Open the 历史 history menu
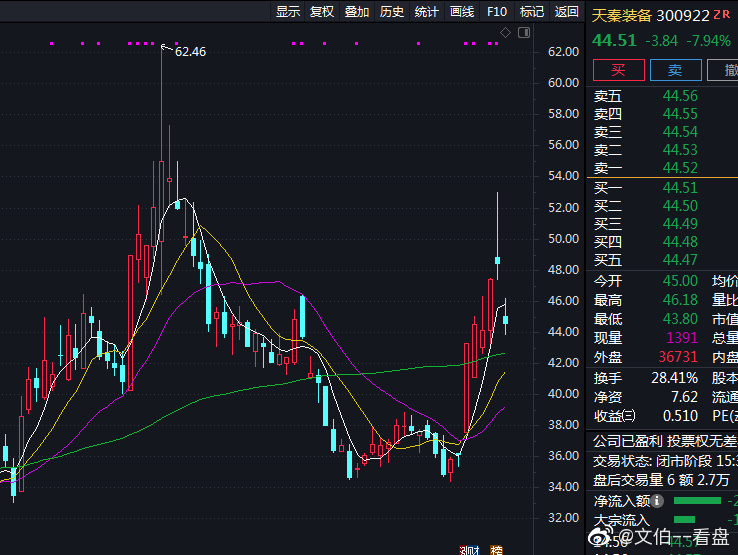 coord(392,12)
